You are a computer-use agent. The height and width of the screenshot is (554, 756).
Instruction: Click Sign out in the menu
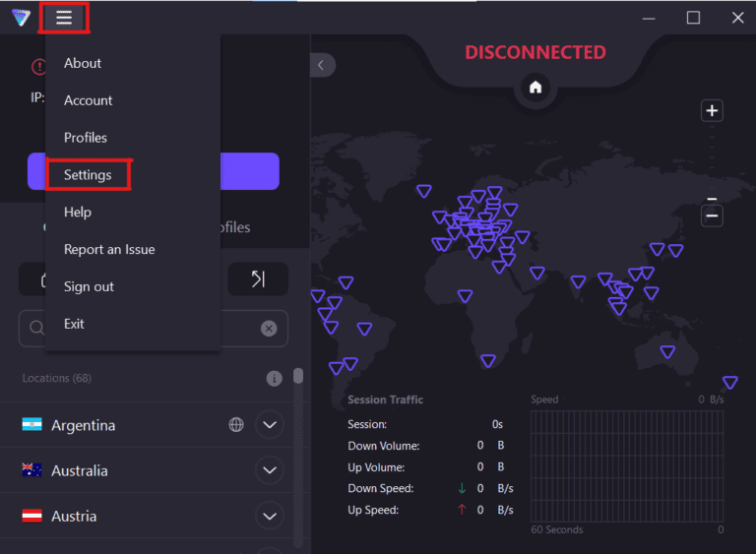click(89, 287)
